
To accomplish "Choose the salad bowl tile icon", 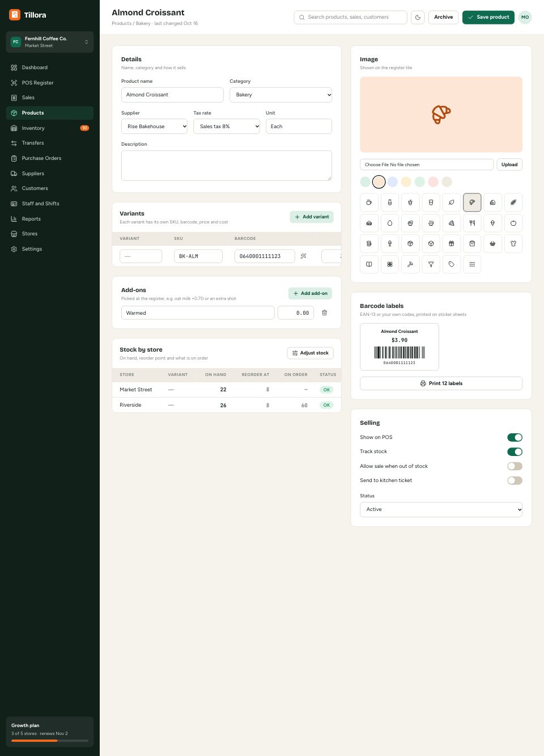I will click(x=410, y=223).
